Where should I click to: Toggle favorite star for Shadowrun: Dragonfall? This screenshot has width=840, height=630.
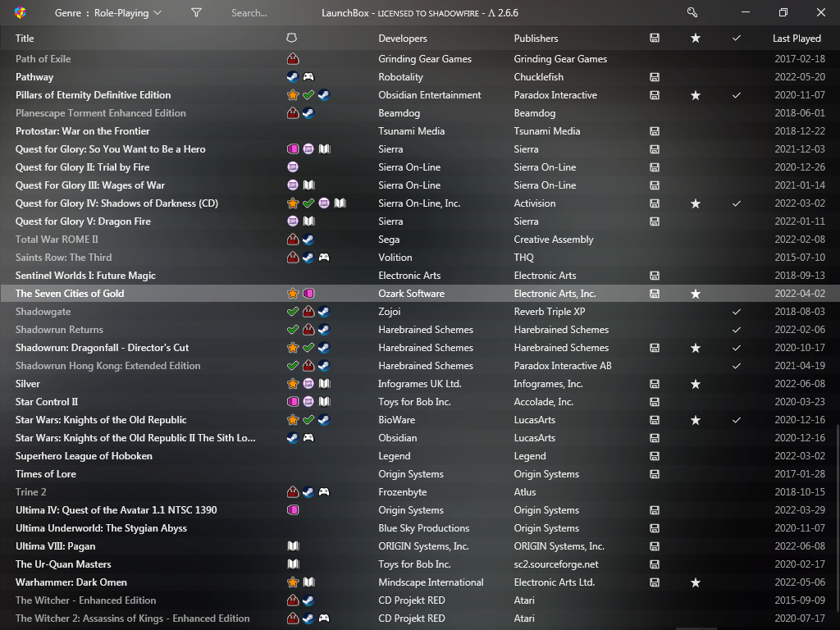(x=696, y=348)
